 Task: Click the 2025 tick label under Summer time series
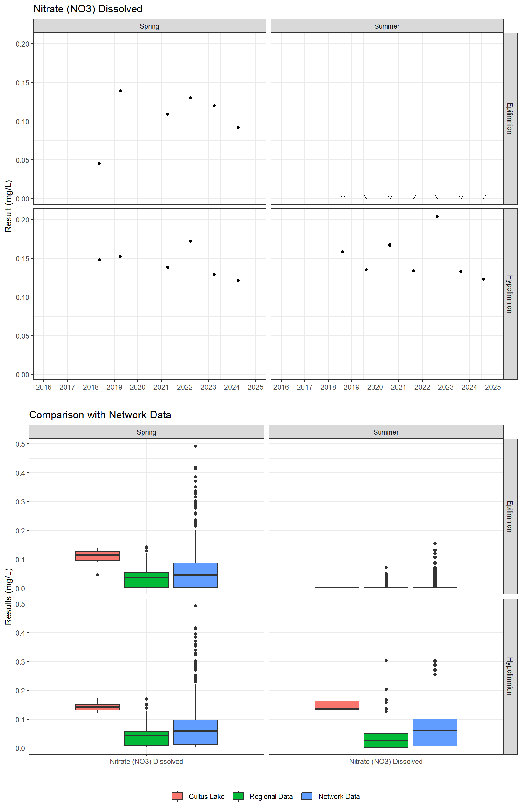tap(493, 387)
